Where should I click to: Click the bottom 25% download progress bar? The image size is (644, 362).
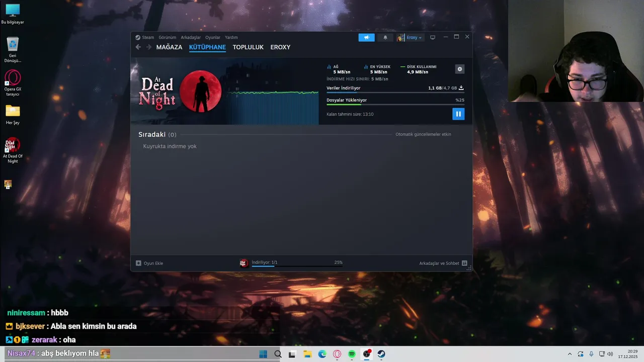click(x=297, y=266)
